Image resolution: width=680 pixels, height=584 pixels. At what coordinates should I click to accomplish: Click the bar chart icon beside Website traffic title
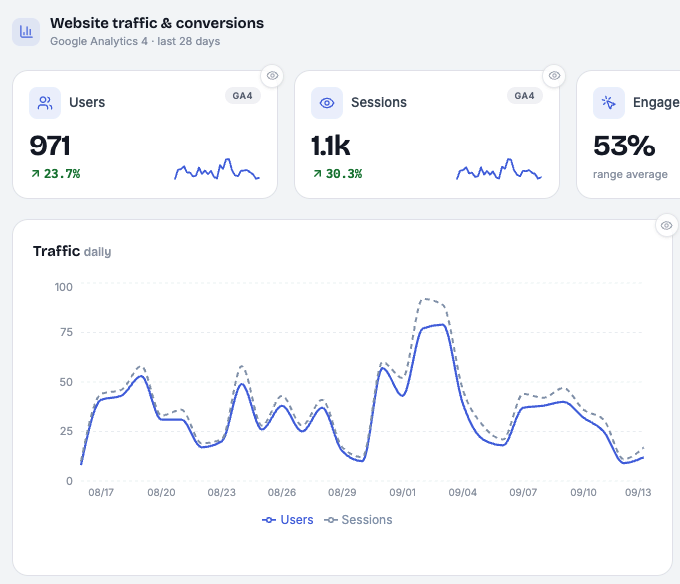26,32
